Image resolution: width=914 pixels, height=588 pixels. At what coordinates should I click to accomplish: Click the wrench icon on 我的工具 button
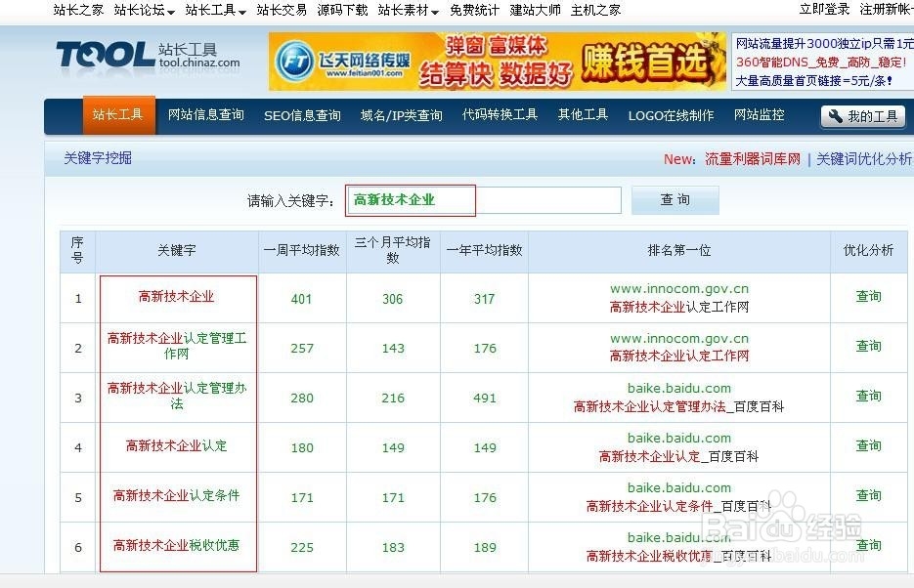834,116
